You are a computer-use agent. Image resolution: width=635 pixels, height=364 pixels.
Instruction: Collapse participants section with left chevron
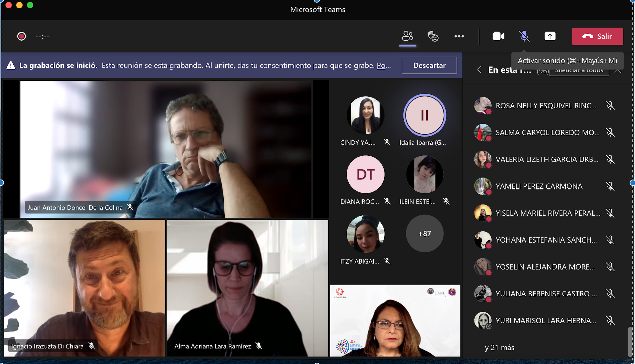(x=479, y=70)
